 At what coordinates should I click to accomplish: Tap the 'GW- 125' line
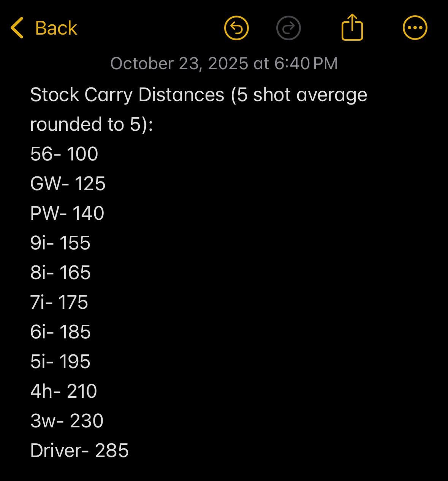(x=68, y=184)
